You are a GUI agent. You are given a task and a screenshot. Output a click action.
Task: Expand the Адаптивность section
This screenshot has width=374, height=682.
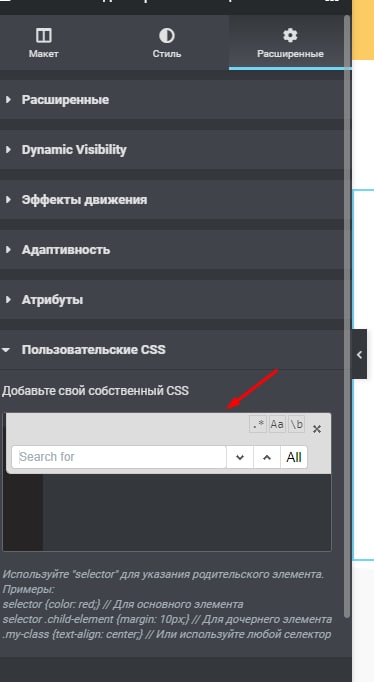pyautogui.click(x=172, y=250)
